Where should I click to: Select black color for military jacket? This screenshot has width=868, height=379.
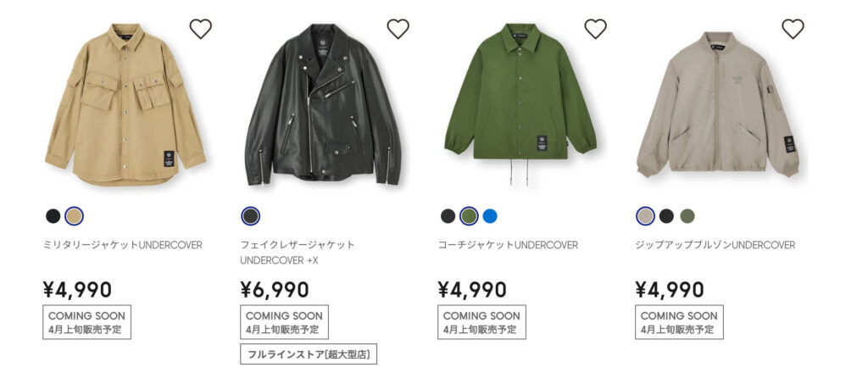(x=53, y=216)
